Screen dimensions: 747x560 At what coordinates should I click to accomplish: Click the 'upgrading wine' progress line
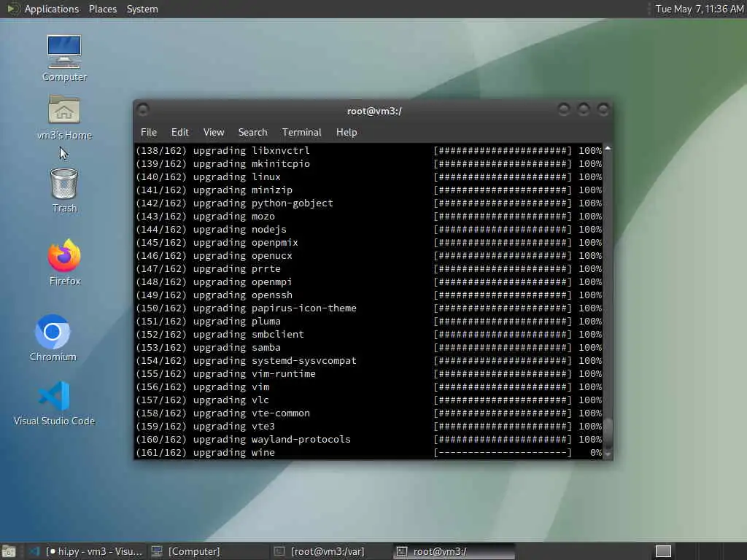pyautogui.click(x=368, y=452)
